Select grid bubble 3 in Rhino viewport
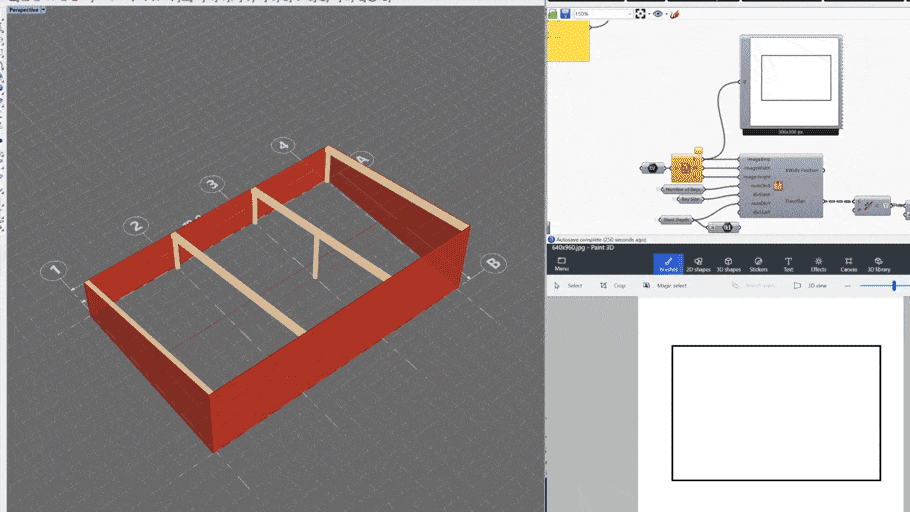910x512 pixels. pos(212,185)
